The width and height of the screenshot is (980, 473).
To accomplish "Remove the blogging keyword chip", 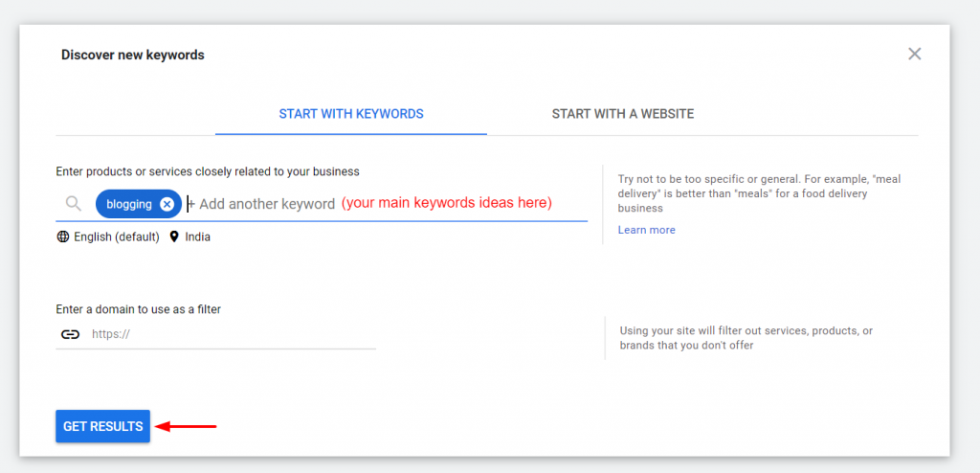I will (x=167, y=204).
